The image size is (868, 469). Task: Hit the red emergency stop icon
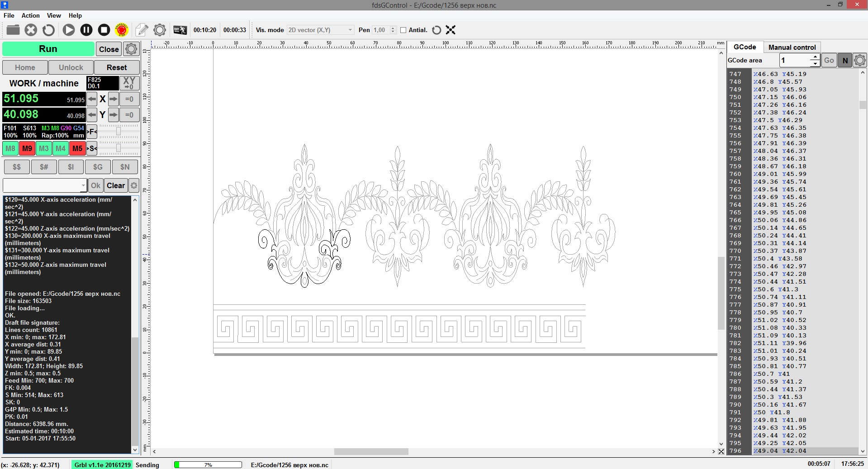(122, 30)
